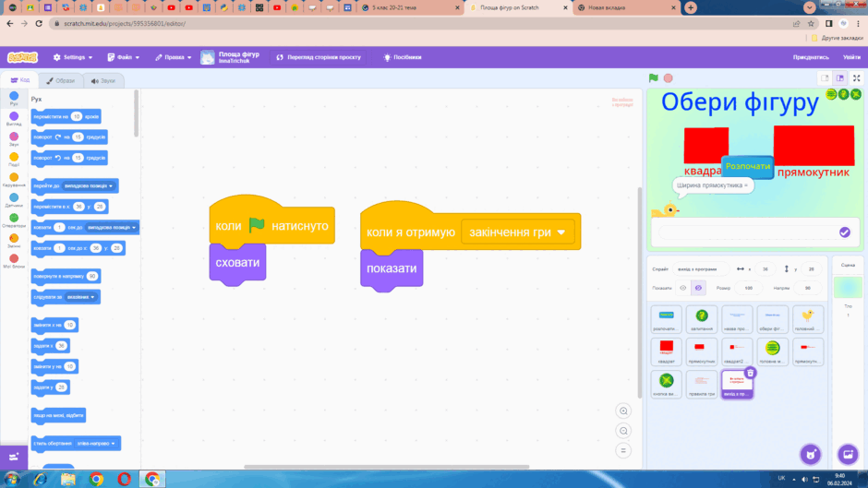The width and height of the screenshot is (868, 488).
Task: Click Перегляд сторінки проєкту button
Action: tap(319, 57)
